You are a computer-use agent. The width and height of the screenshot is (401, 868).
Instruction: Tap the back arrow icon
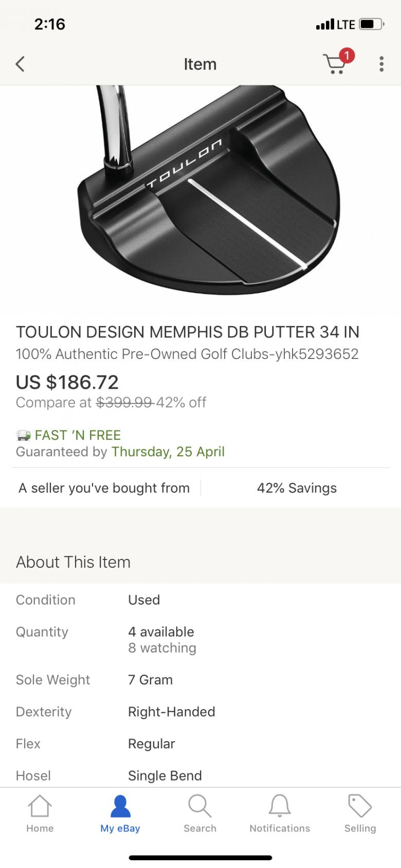tap(20, 64)
